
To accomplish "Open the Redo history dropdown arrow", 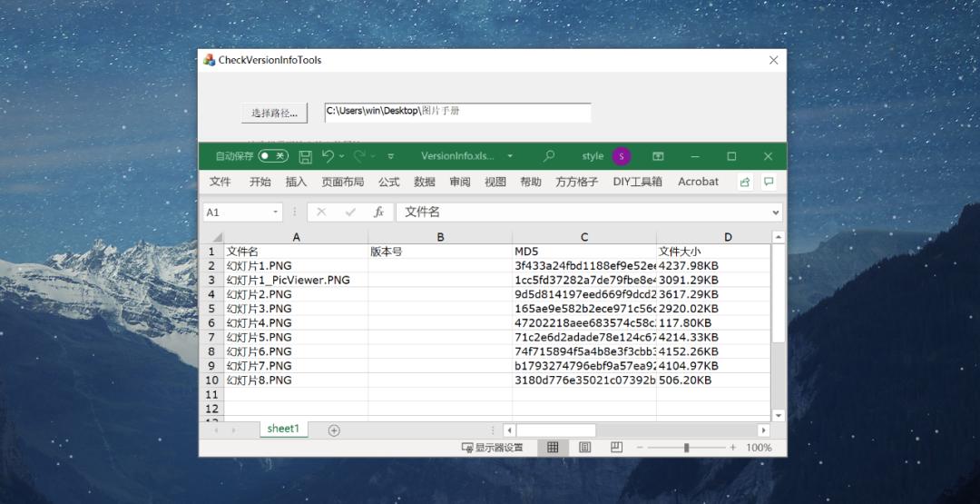I will (x=373, y=156).
